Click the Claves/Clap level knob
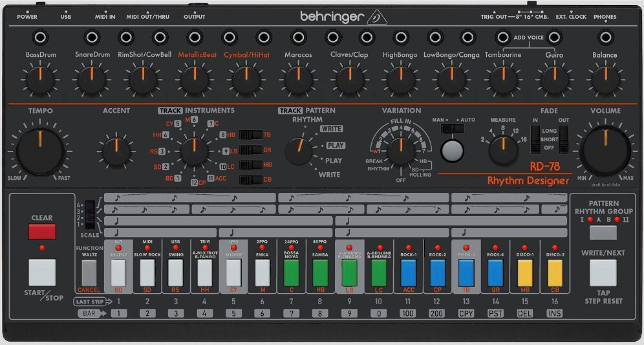The height and width of the screenshot is (345, 644). point(350,80)
